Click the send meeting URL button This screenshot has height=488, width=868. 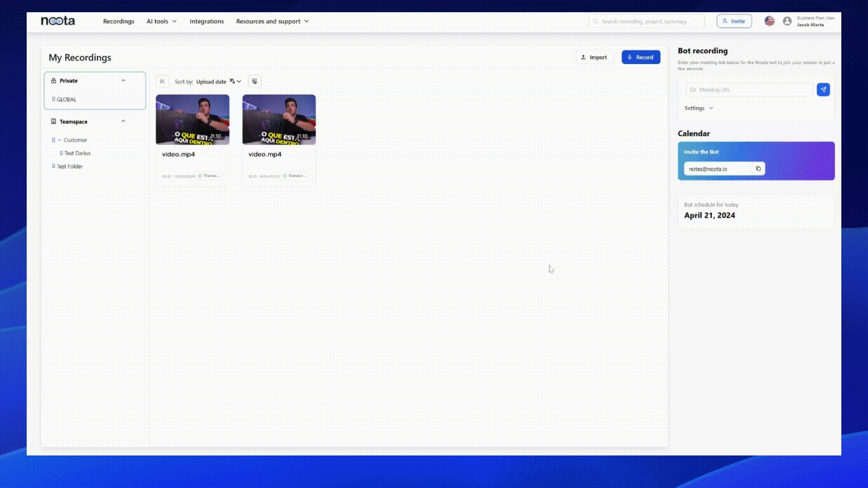pos(823,89)
